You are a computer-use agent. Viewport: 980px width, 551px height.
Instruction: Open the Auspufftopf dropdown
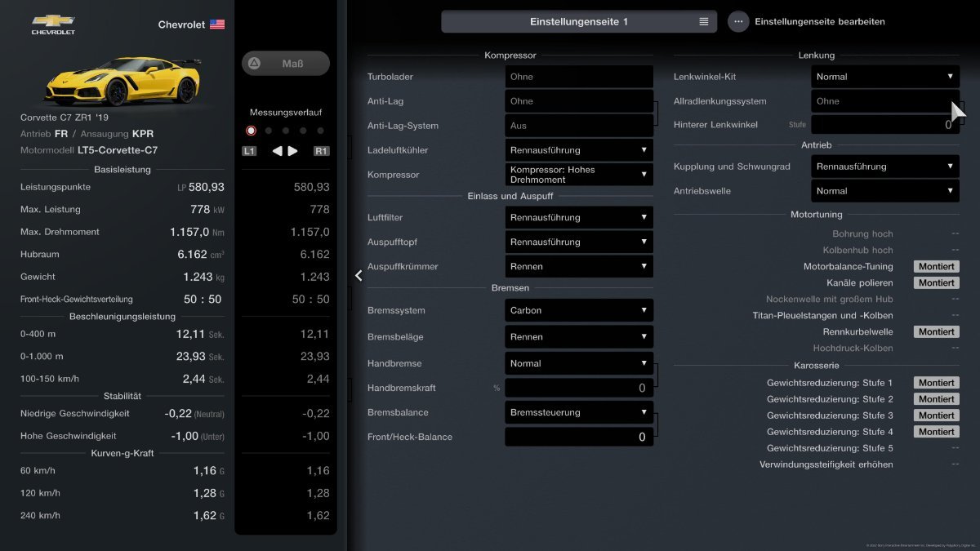pos(579,242)
